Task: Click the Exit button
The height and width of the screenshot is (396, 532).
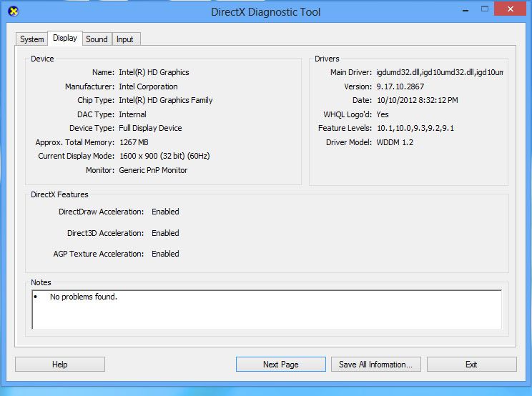Action: (x=471, y=364)
